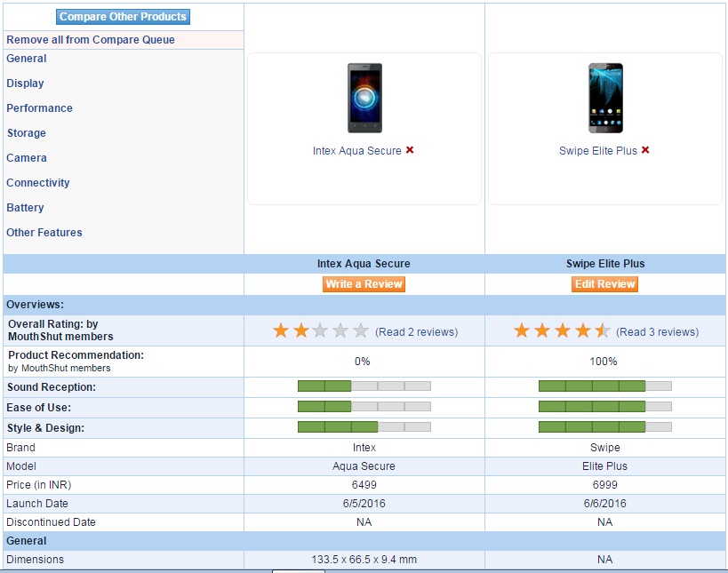Screen dimensions: 728x573
Task: Click the Intex Aqua Secure phone image
Action: coord(365,98)
